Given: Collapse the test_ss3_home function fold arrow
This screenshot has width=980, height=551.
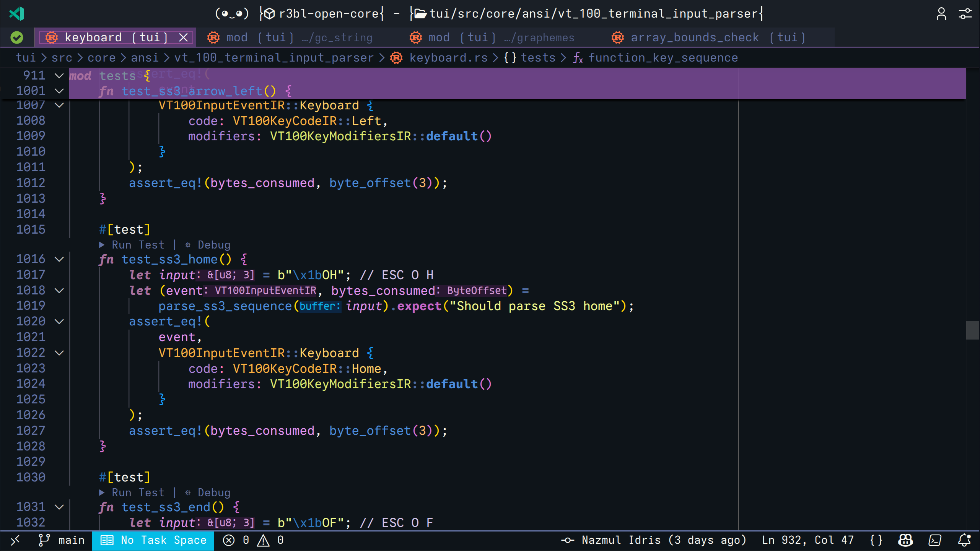Looking at the screenshot, I should click(59, 259).
